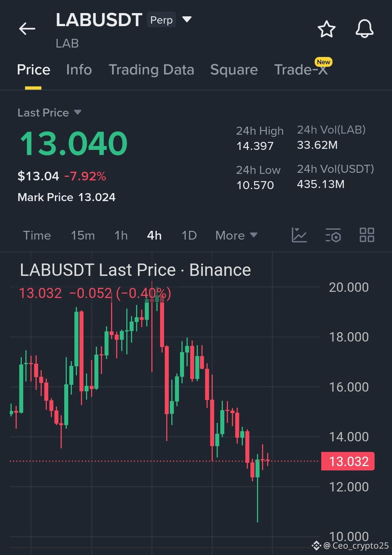
Task: Open the Trade-X tab
Action: point(301,69)
